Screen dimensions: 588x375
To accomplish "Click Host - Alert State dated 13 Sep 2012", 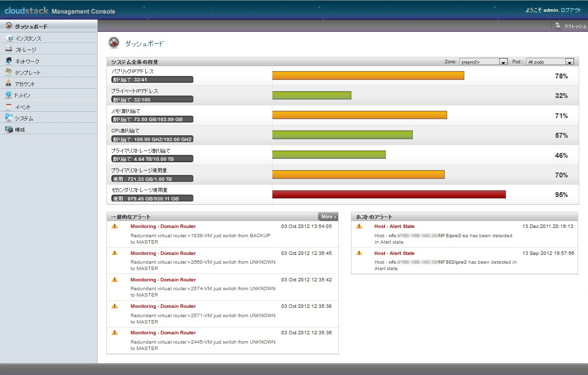I will (395, 253).
